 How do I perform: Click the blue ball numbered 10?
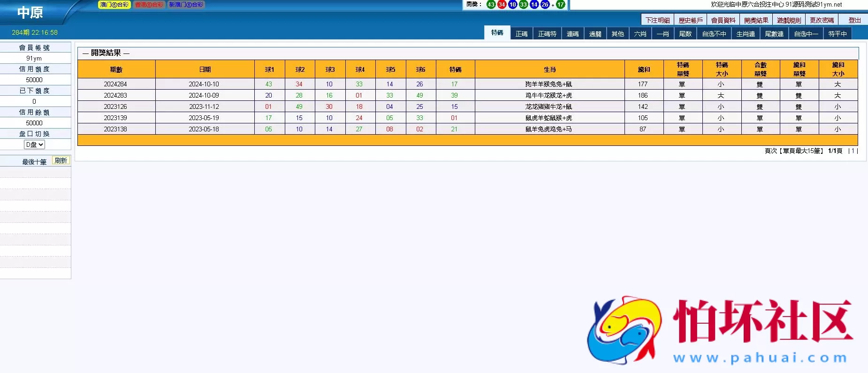(512, 5)
